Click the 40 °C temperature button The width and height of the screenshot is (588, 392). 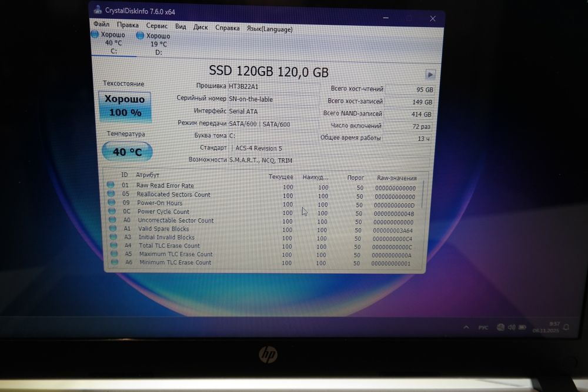(127, 152)
